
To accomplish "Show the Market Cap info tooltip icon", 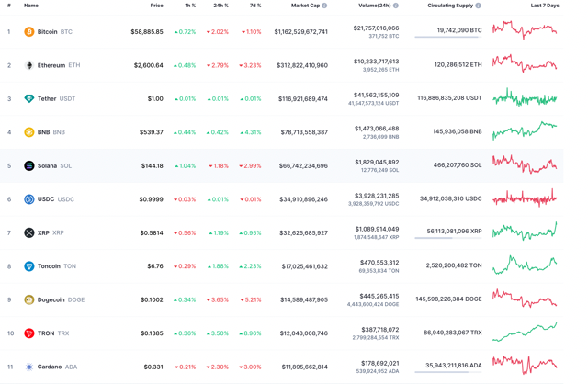I will pos(324,6).
